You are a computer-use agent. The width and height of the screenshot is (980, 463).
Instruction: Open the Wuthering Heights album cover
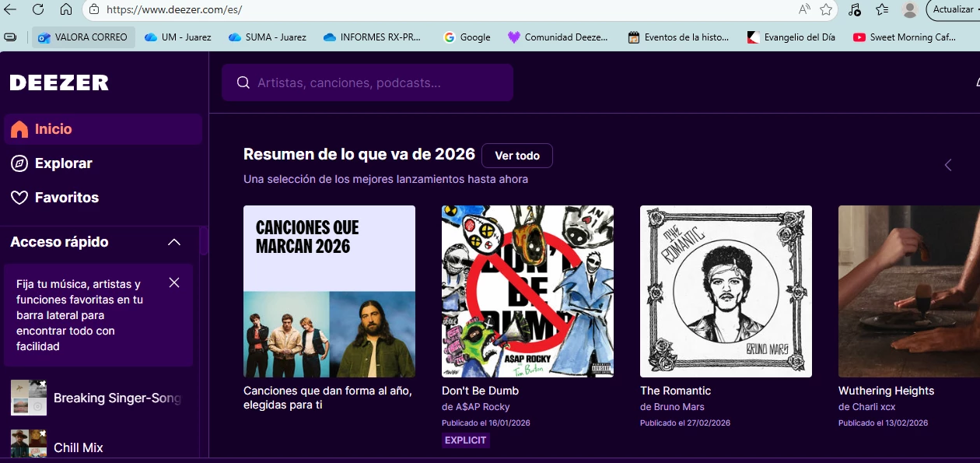pyautogui.click(x=909, y=291)
